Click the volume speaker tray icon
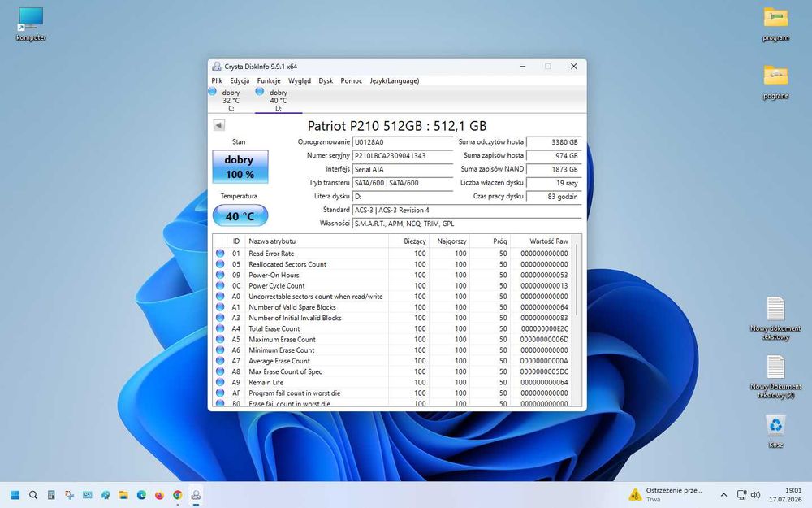Viewport: 812px width, 508px height. click(755, 495)
